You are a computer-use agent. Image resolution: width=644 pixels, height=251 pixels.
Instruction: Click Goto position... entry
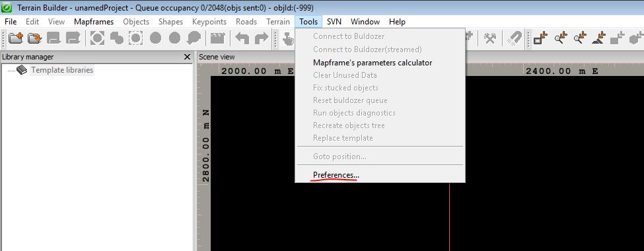[380, 157]
